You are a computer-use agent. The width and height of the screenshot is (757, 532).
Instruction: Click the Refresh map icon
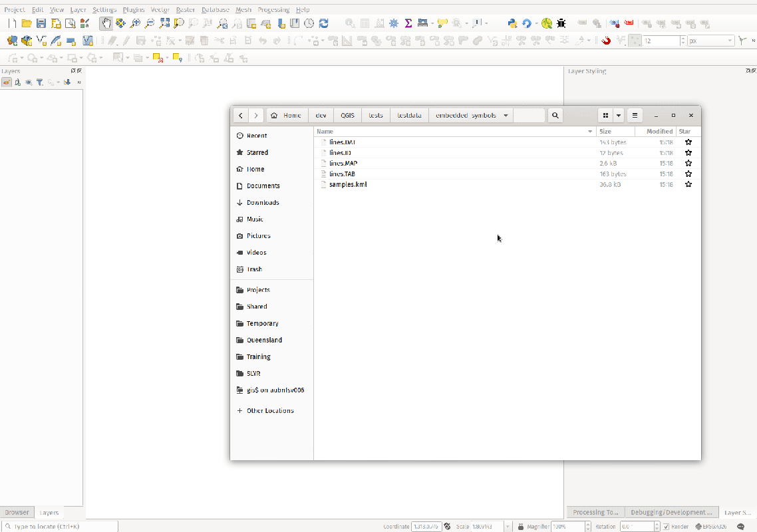tap(324, 23)
